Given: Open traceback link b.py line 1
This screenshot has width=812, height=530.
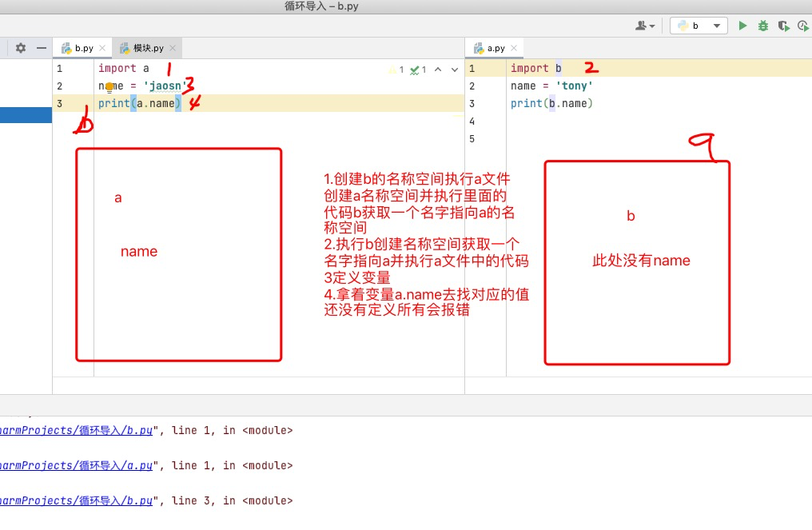Looking at the screenshot, I should click(x=76, y=430).
